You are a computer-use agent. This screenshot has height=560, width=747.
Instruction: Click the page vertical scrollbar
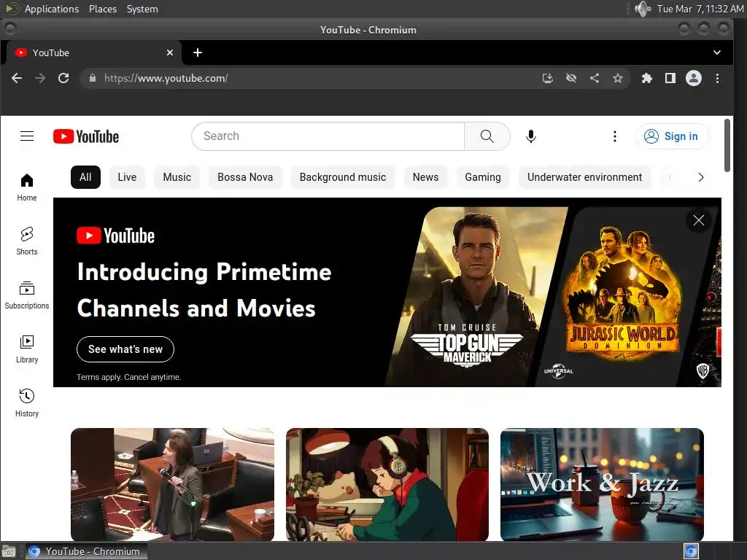(x=727, y=145)
